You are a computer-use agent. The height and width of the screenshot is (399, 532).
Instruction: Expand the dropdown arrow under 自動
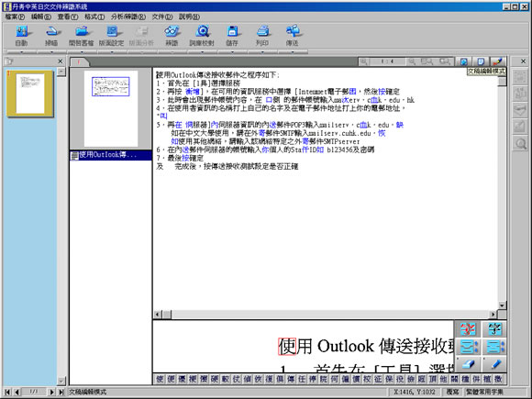21,52
